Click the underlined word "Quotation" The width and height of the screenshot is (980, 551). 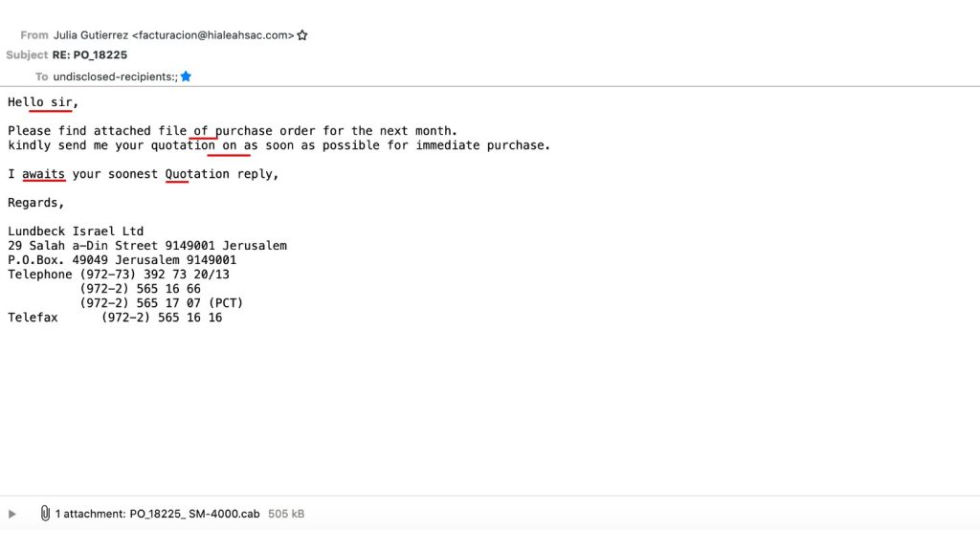(x=197, y=174)
